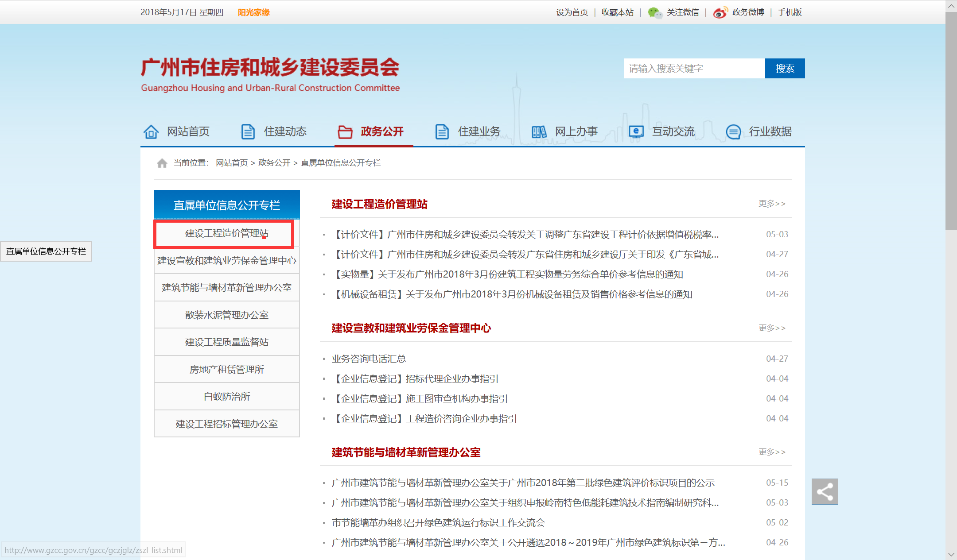Click the round list icon beside 行业数据
The width and height of the screenshot is (957, 560).
click(733, 131)
